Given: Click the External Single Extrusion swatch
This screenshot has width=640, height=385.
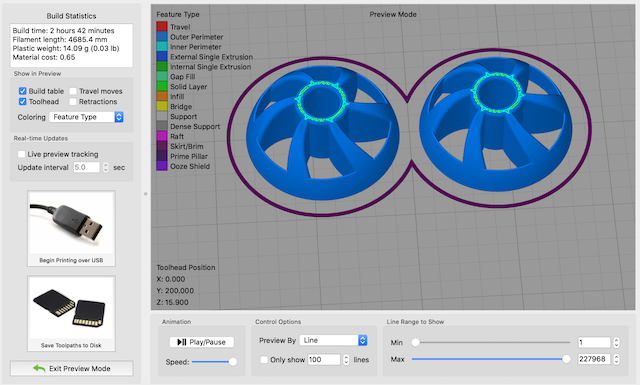Looking at the screenshot, I should pos(162,56).
